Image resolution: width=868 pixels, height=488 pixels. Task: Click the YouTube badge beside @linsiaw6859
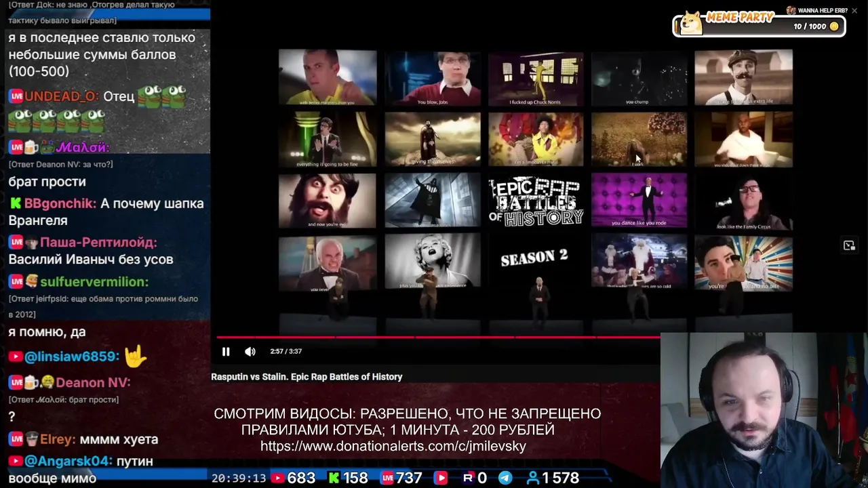click(x=16, y=357)
